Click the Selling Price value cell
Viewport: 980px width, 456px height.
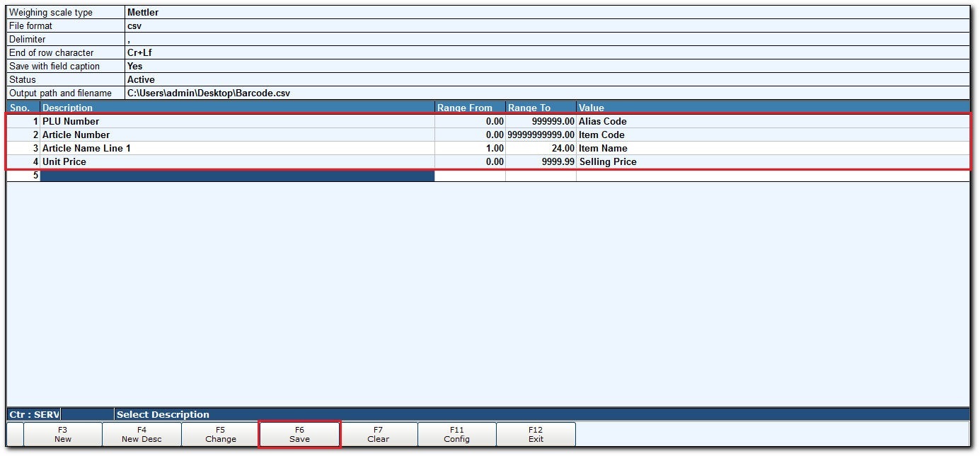tap(773, 161)
